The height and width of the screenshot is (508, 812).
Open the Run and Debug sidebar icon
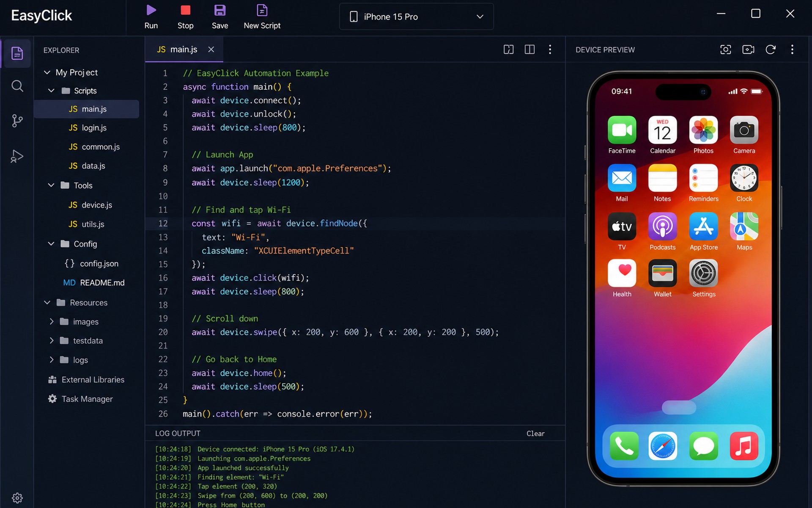[x=17, y=156]
